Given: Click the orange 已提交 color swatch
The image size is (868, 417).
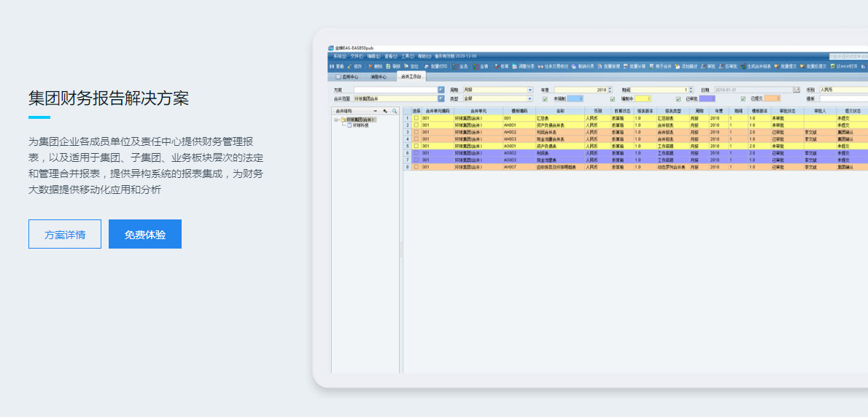Looking at the screenshot, I should 772,99.
